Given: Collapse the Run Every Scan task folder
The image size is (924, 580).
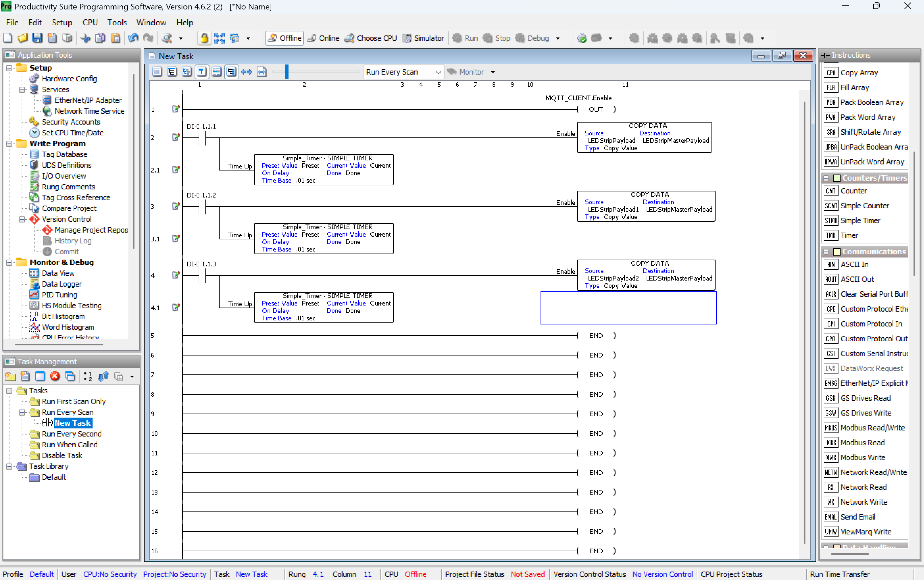Looking at the screenshot, I should (22, 412).
